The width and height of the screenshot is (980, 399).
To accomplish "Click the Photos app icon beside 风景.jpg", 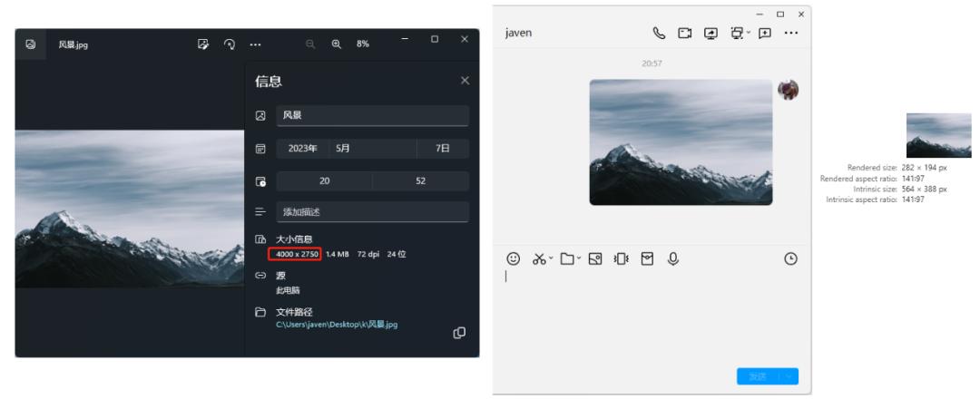I will [31, 44].
